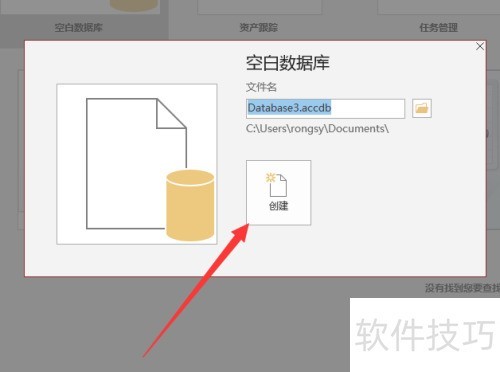Click the 创建 (Create) button
The image size is (500, 372).
pyautogui.click(x=279, y=193)
